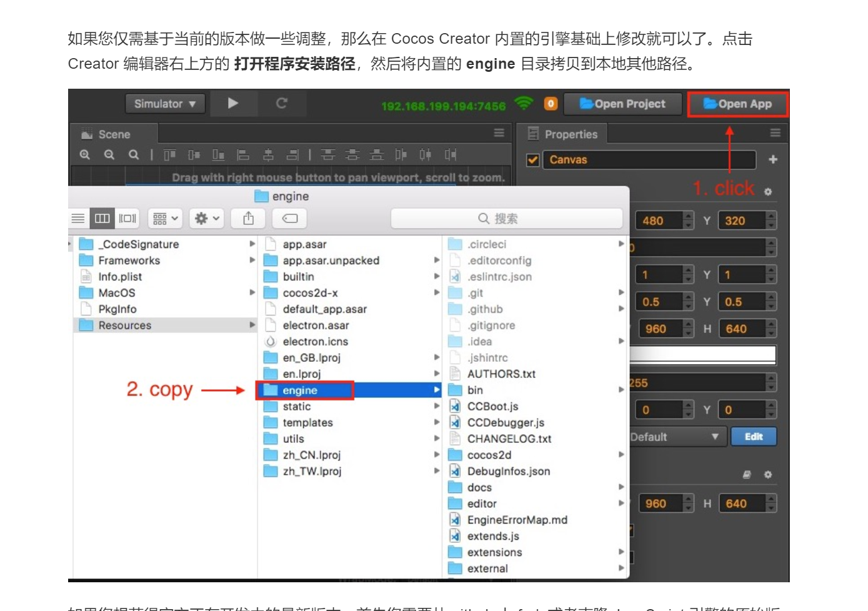Click the align top icon
This screenshot has height=611, width=868.
tap(170, 154)
